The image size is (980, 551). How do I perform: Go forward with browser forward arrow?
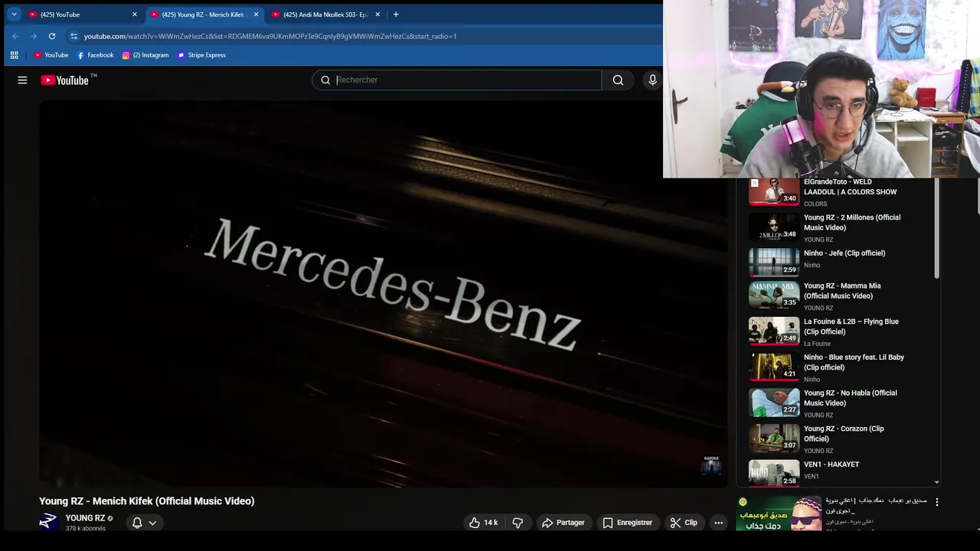34,36
